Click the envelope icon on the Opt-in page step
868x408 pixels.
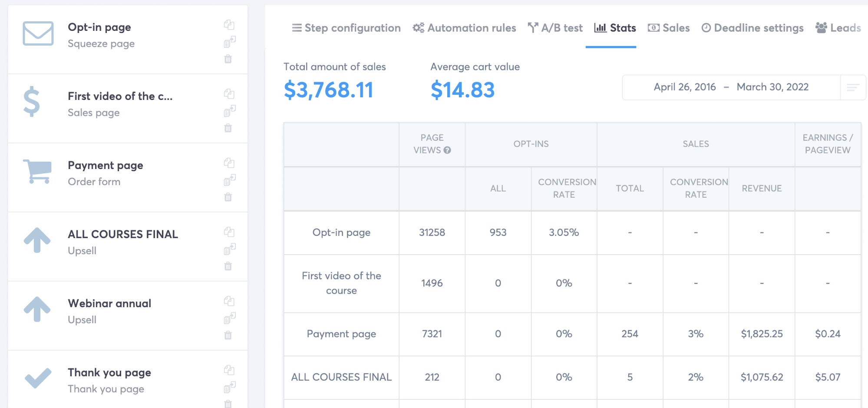(36, 32)
